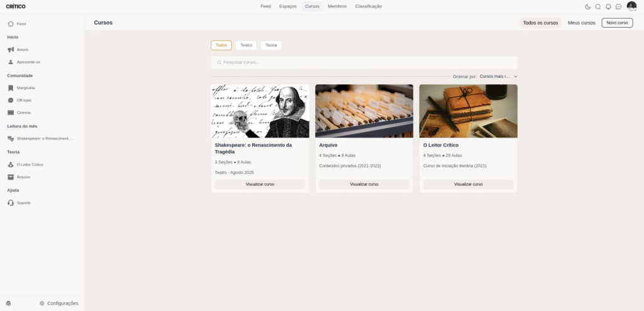Open search via magnifier icon in header
The image size is (644, 311).
598,6
